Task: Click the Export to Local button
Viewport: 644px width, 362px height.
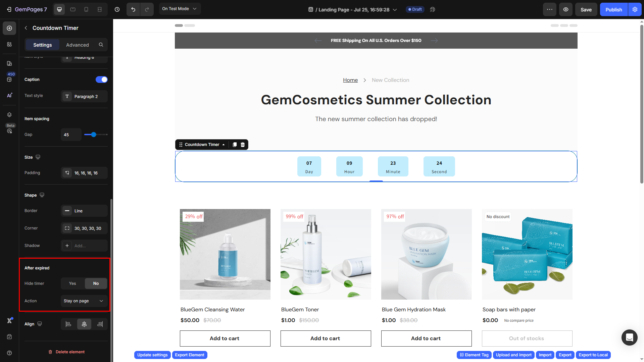Action: point(593,355)
